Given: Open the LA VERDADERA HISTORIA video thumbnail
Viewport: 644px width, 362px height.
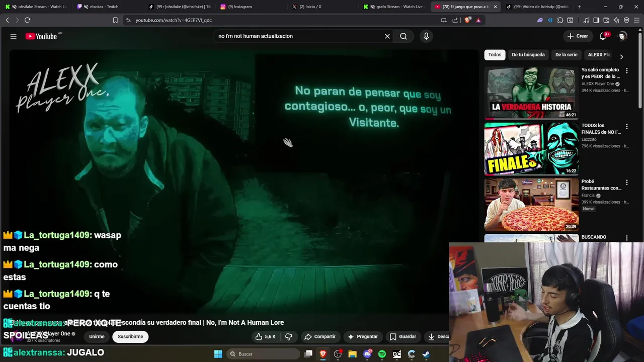Looking at the screenshot, I should (x=531, y=93).
